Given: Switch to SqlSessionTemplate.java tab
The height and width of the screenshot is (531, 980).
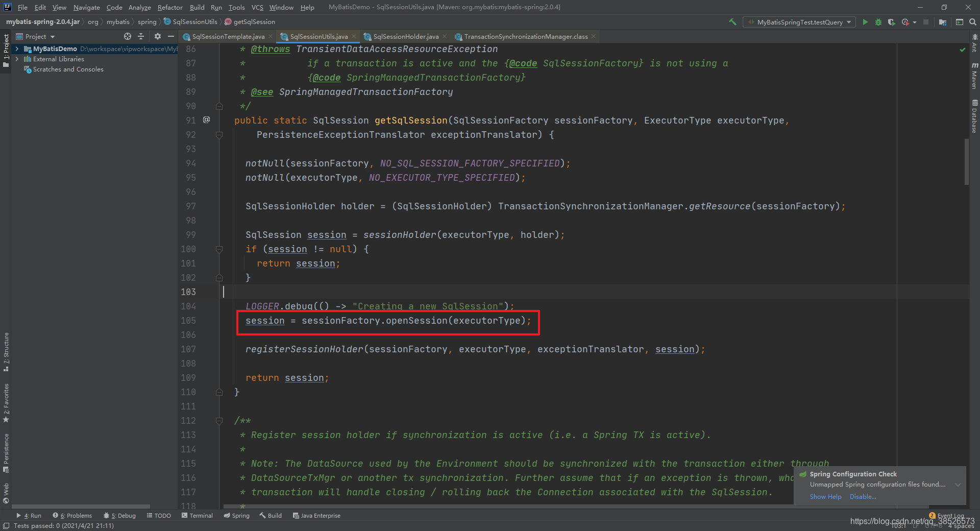Looking at the screenshot, I should pyautogui.click(x=228, y=36).
